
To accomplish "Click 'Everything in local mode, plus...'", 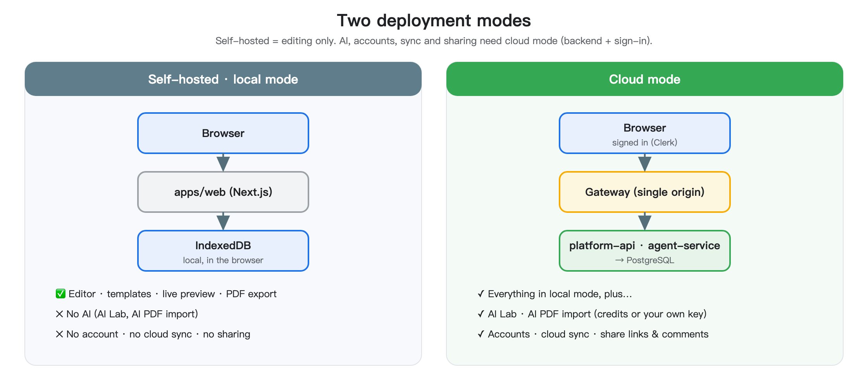I will pyautogui.click(x=560, y=294).
